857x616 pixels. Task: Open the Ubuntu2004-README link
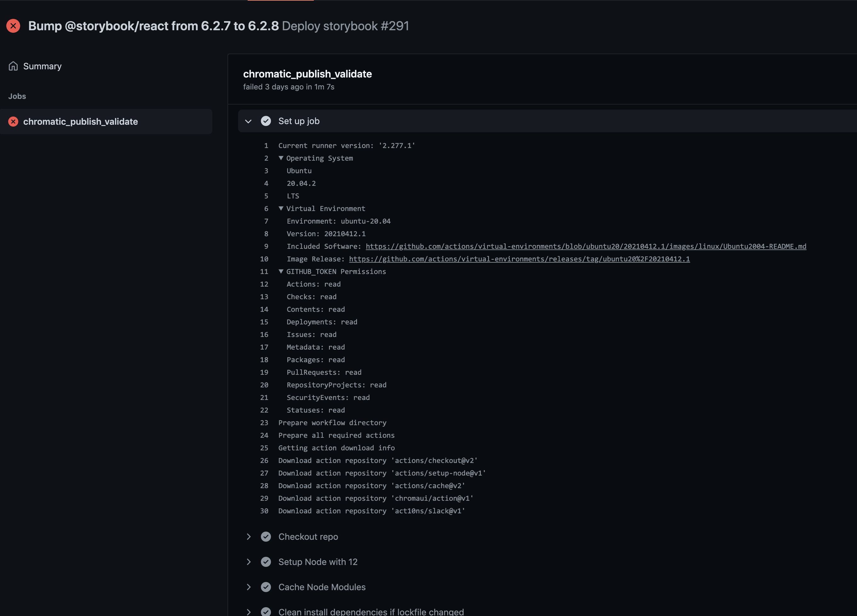[x=586, y=246]
